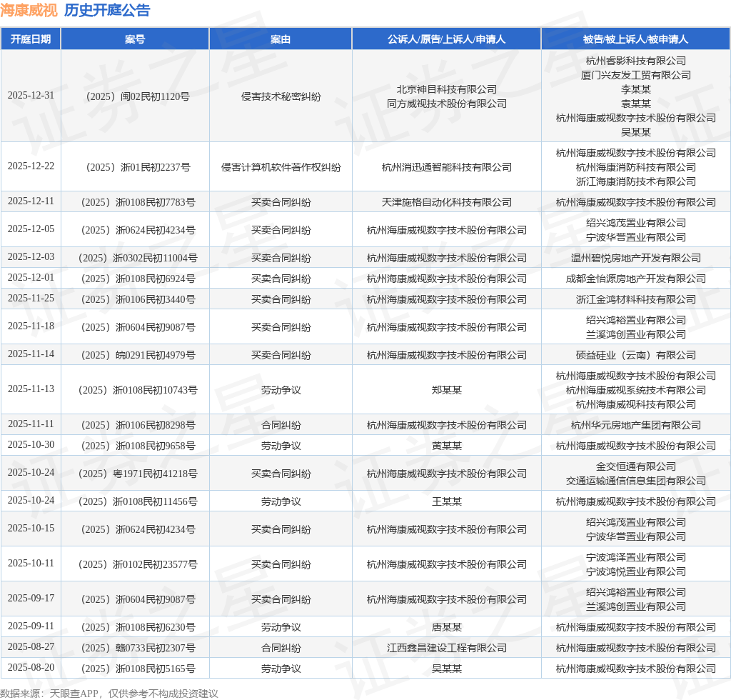Screen dimensions: 731x700
Task: Click the 侵害技术秘密纠纷 cell
Action: tap(281, 96)
